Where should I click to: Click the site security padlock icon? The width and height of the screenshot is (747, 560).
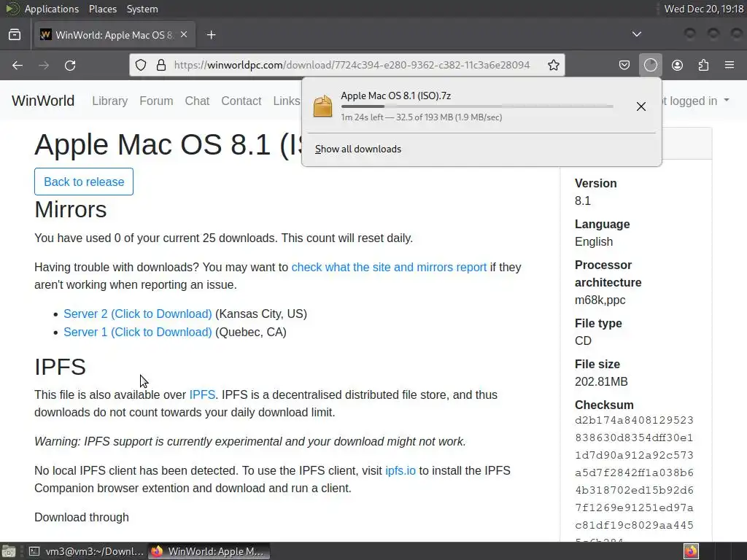tap(161, 65)
